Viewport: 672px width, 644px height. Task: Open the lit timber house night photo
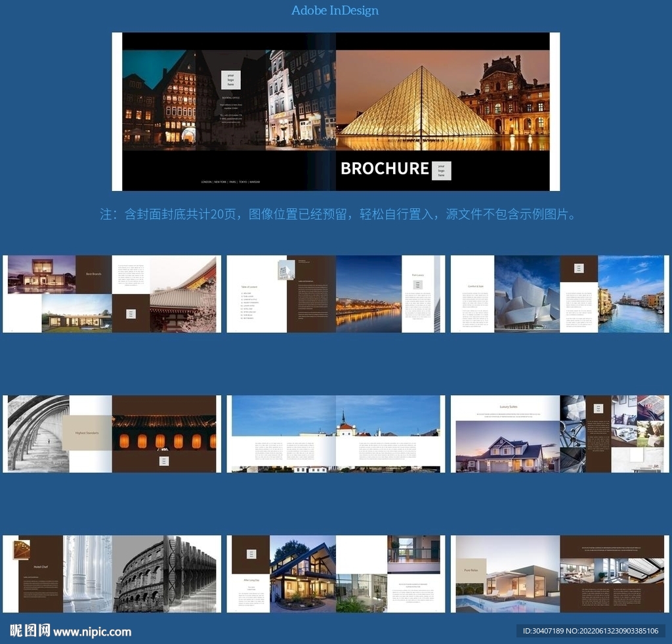pyautogui.click(x=303, y=574)
